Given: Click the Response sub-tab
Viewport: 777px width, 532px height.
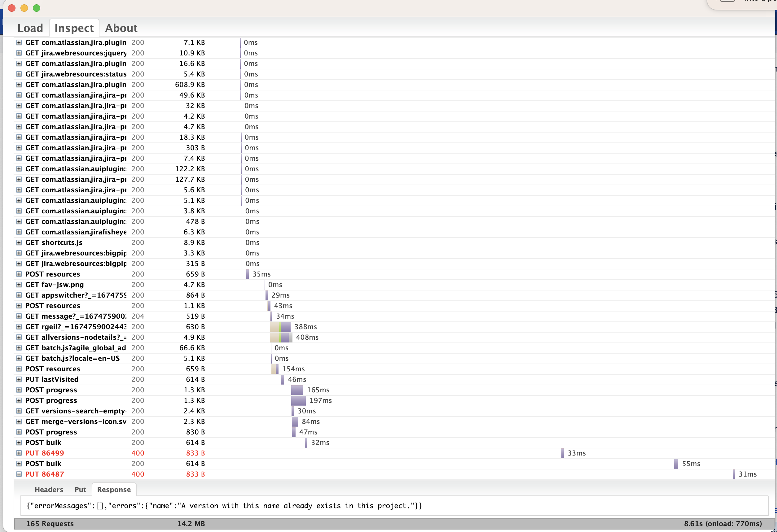Looking at the screenshot, I should coord(114,490).
